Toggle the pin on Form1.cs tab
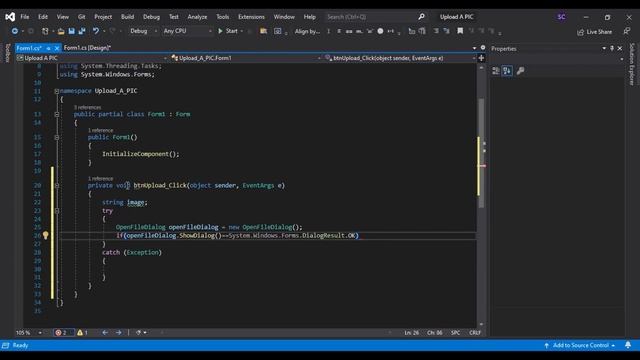The height and width of the screenshot is (360, 640). tap(48, 48)
